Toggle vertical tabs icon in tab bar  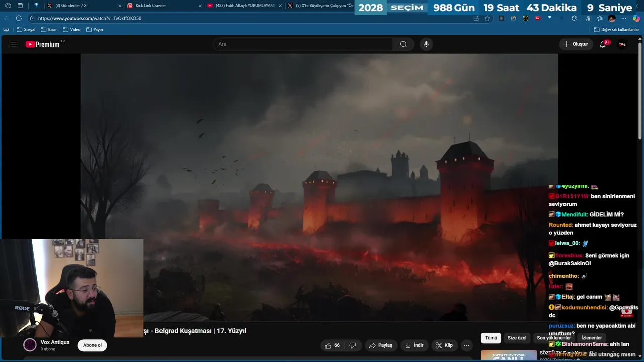tap(20, 6)
